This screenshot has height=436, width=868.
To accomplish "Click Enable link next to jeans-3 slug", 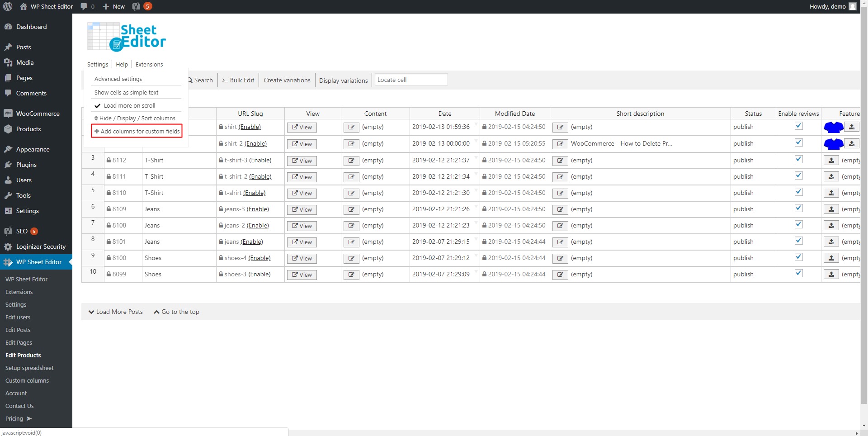I will click(258, 209).
